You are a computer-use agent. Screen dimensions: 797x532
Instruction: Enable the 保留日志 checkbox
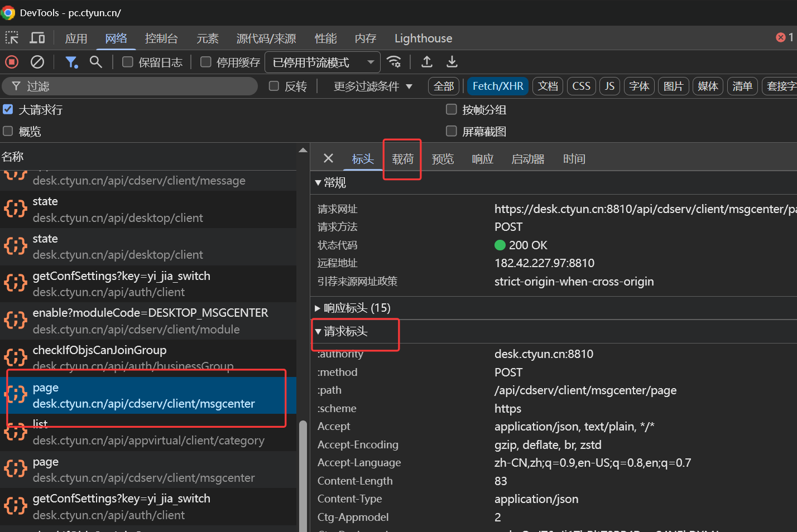coord(128,62)
